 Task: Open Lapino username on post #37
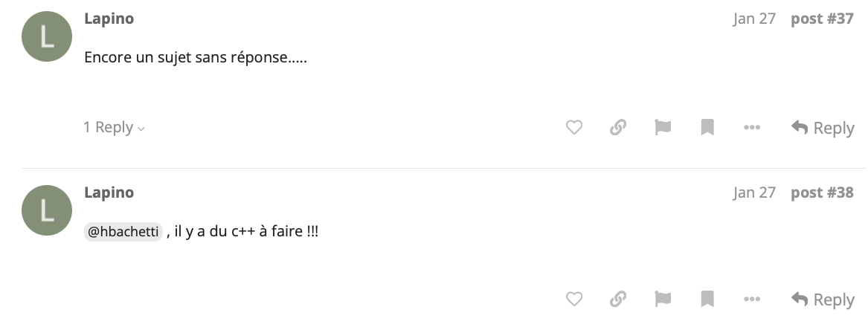[109, 19]
